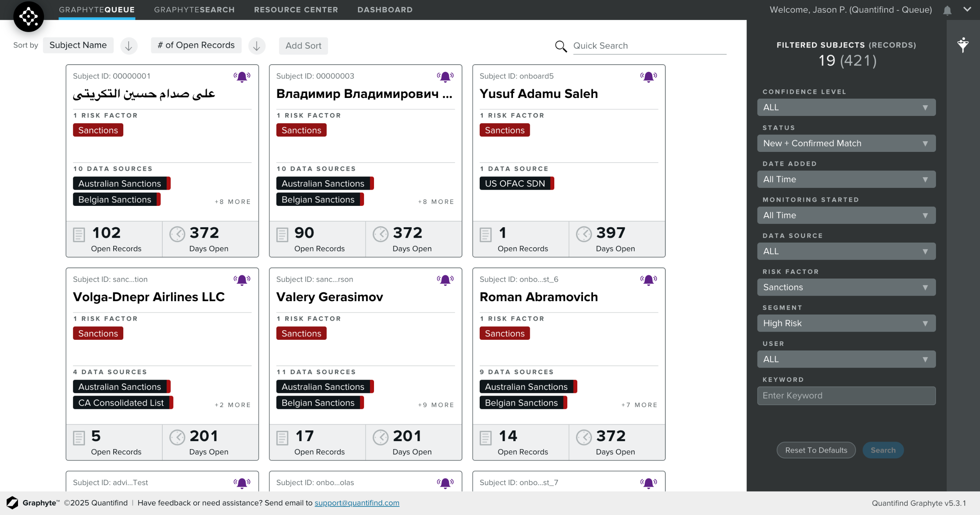
Task: Click the Reset To Defaults button
Action: pos(816,450)
